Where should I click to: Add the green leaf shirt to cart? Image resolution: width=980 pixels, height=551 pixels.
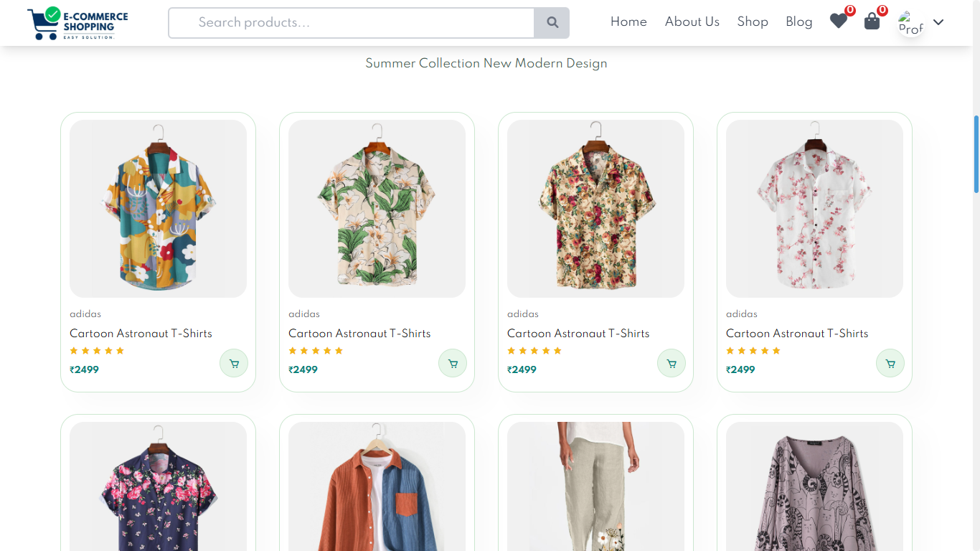453,363
